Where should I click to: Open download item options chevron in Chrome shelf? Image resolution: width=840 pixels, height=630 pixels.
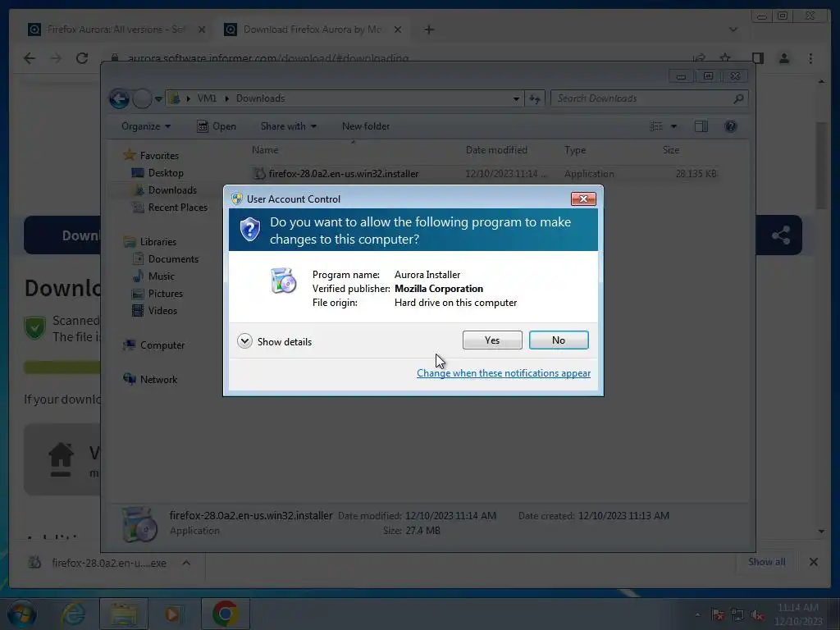(x=186, y=563)
